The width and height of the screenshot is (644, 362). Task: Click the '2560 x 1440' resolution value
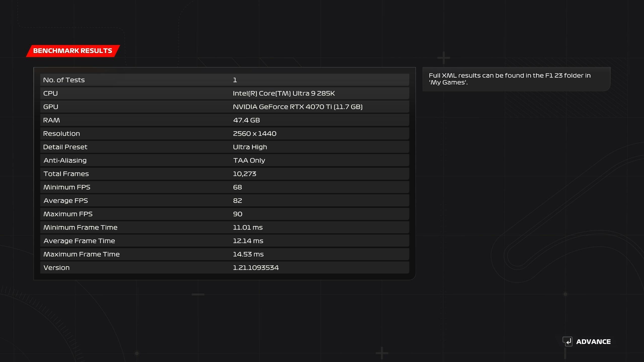coord(255,133)
